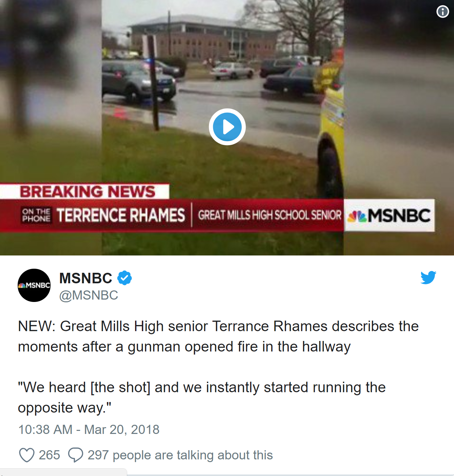Click the MSNBC profile avatar
The height and width of the screenshot is (476, 454).
pos(34,285)
